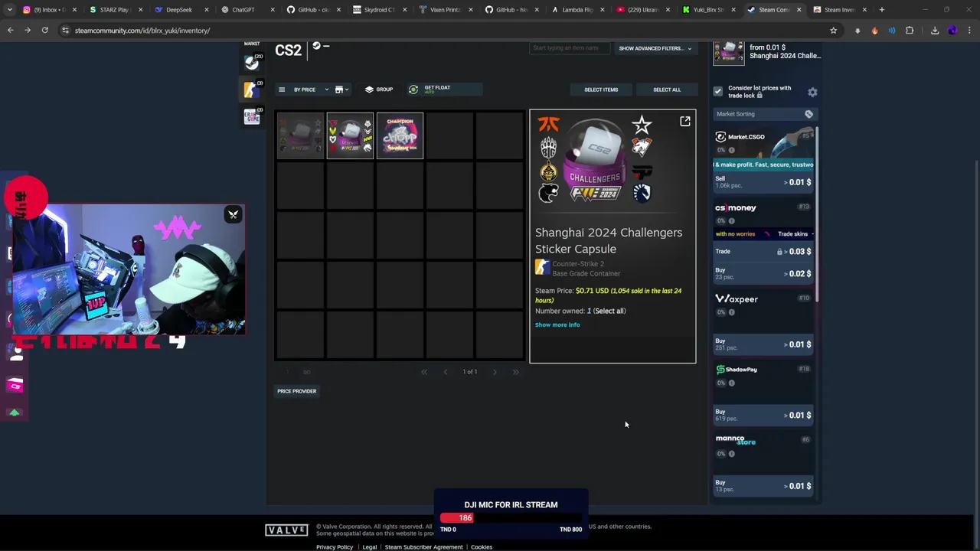This screenshot has height=551, width=980.
Task: Open a new browser tab
Action: (x=882, y=10)
